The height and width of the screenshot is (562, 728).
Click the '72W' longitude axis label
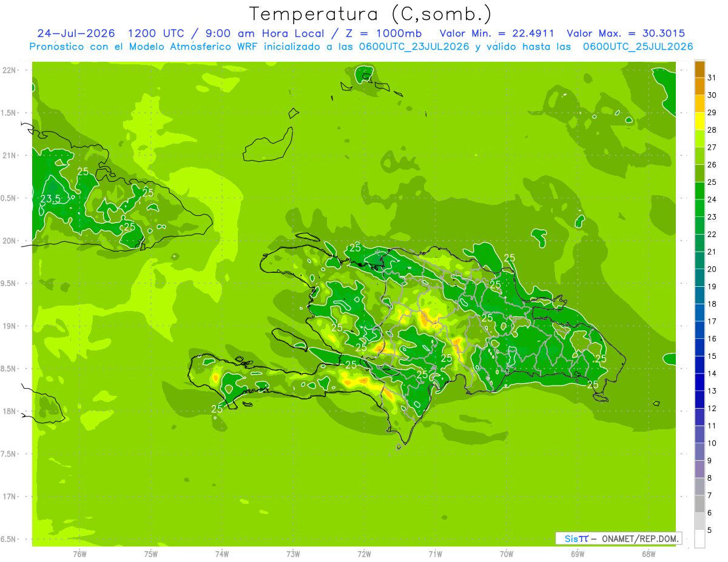tap(364, 554)
